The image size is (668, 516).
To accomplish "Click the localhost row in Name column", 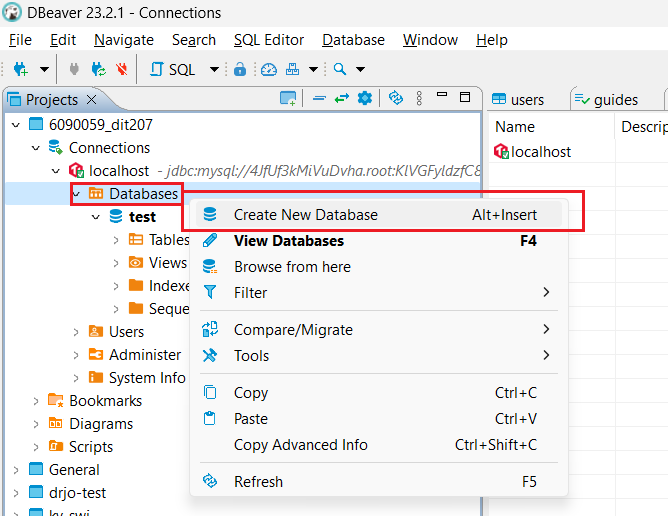I will point(533,152).
